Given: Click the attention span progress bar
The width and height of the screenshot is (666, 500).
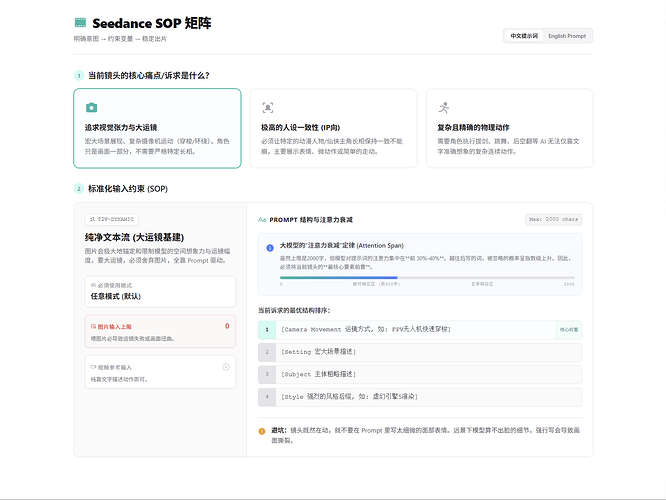Looking at the screenshot, I should pos(427,278).
